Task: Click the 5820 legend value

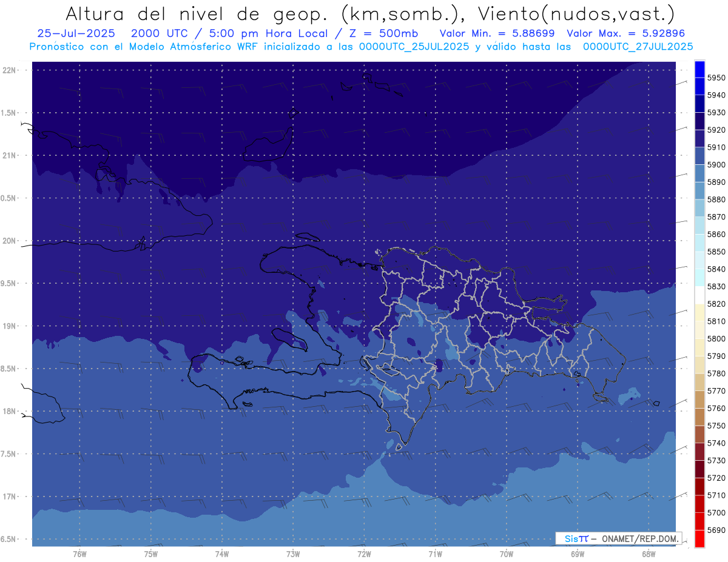Action: 716,304
